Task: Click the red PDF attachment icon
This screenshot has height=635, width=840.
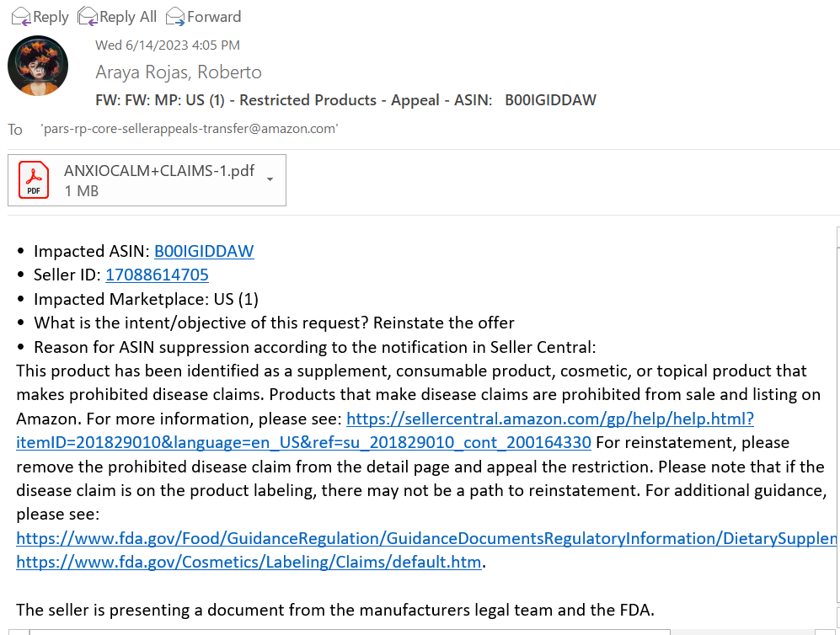Action: point(34,180)
